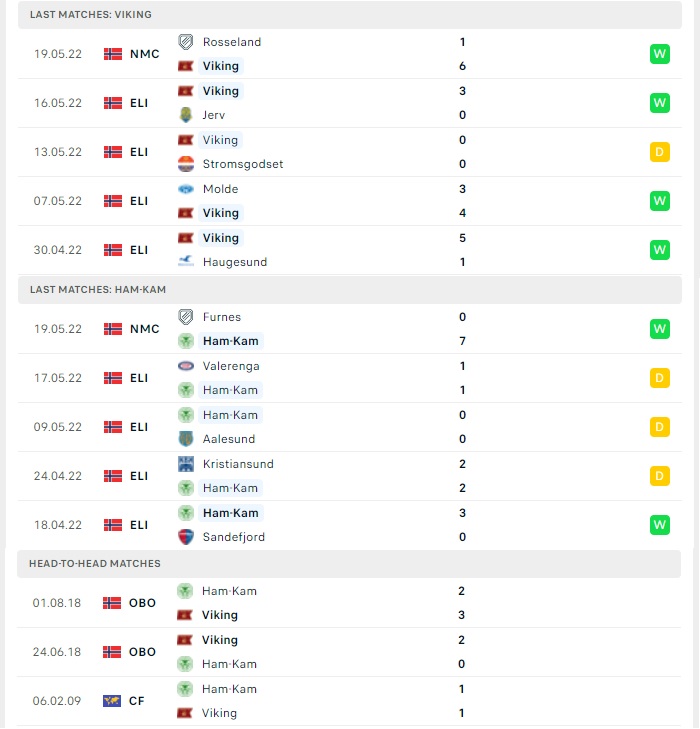Image resolution: width=700 pixels, height=729 pixels.
Task: Open the 01.08.18 OBO head-to-head match row
Action: (x=349, y=603)
